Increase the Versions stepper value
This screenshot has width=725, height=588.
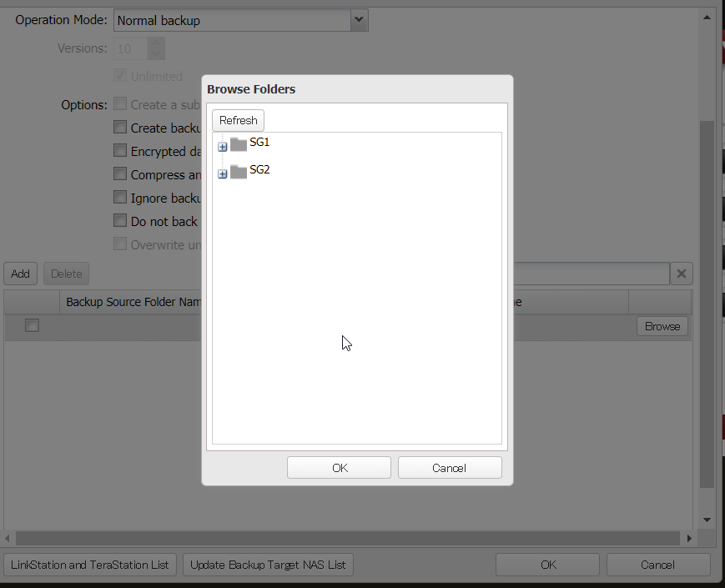click(x=156, y=43)
